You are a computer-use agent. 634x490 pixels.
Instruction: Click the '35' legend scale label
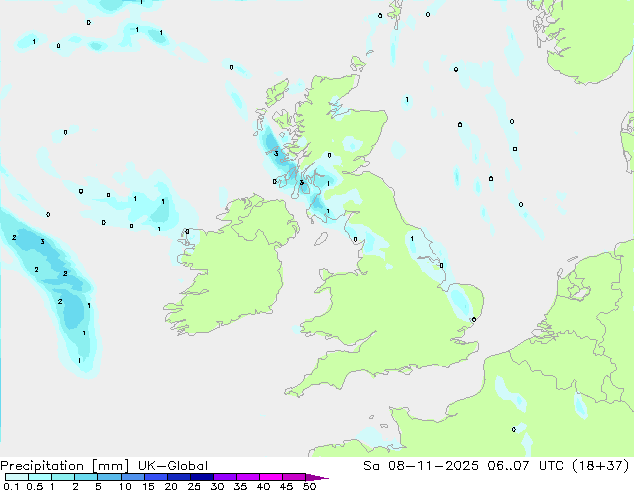(x=240, y=486)
